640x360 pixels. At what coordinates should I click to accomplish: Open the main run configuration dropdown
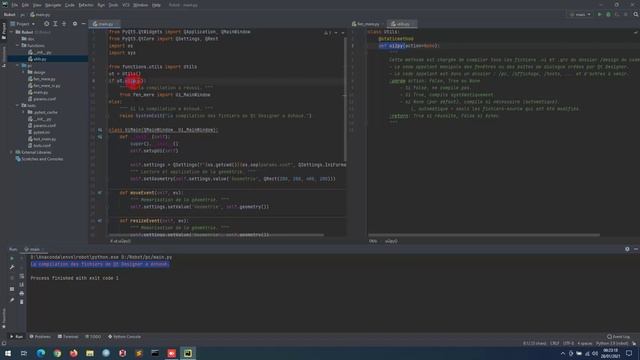pos(580,14)
